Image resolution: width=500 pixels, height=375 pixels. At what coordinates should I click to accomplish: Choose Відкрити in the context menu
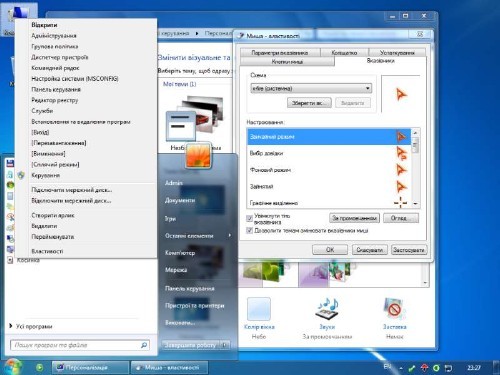coord(44,25)
